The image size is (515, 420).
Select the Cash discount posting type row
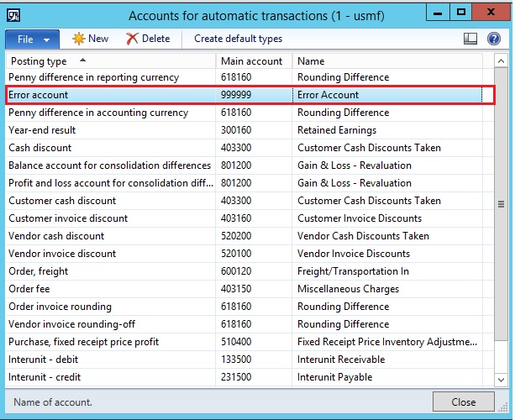point(109,148)
